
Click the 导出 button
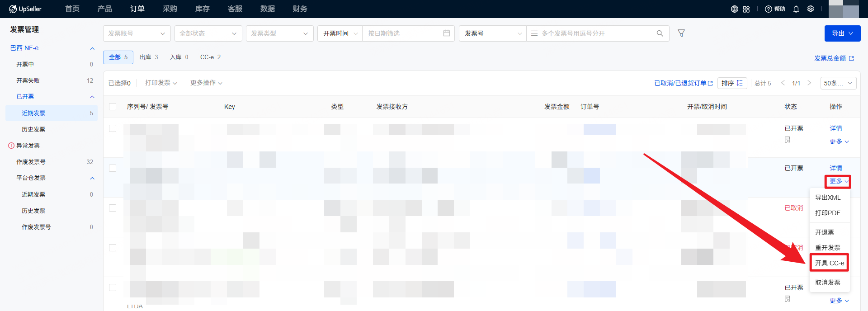(842, 33)
